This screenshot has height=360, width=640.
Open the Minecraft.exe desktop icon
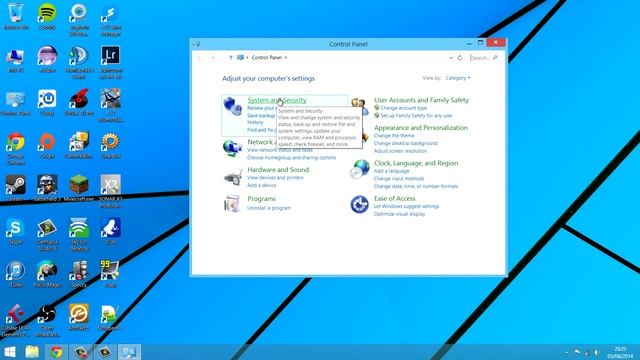click(x=79, y=188)
